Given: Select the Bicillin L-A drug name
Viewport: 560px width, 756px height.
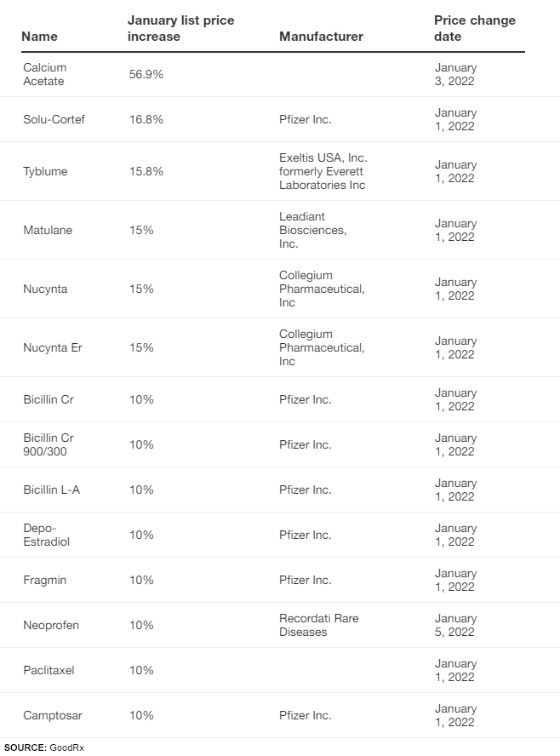Looking at the screenshot, I should click(53, 490).
